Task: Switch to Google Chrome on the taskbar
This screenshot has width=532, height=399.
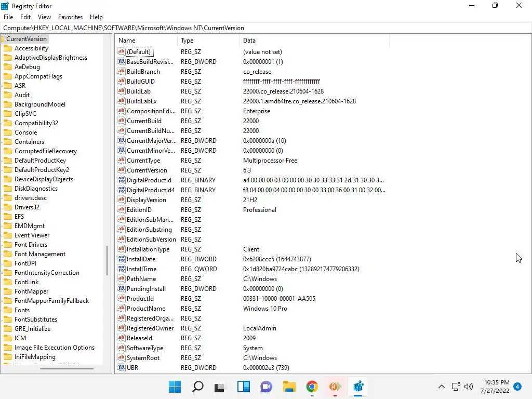Action: [312, 387]
